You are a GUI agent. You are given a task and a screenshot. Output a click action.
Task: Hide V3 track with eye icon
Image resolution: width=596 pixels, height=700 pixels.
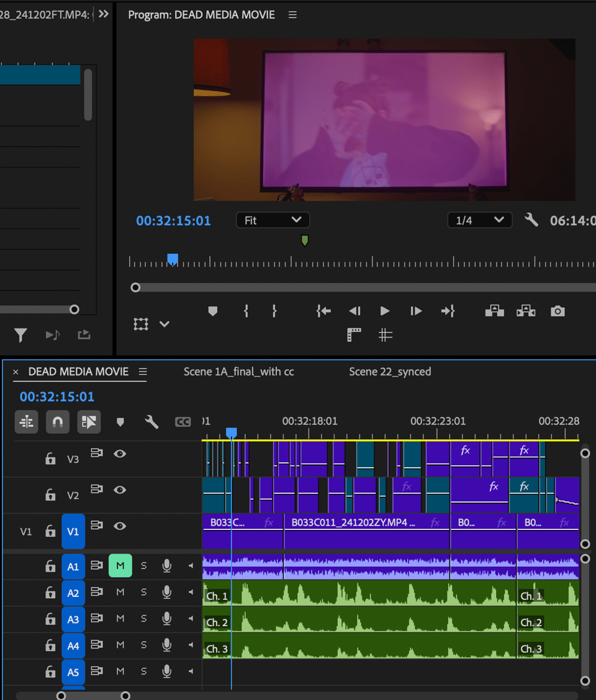tap(120, 454)
